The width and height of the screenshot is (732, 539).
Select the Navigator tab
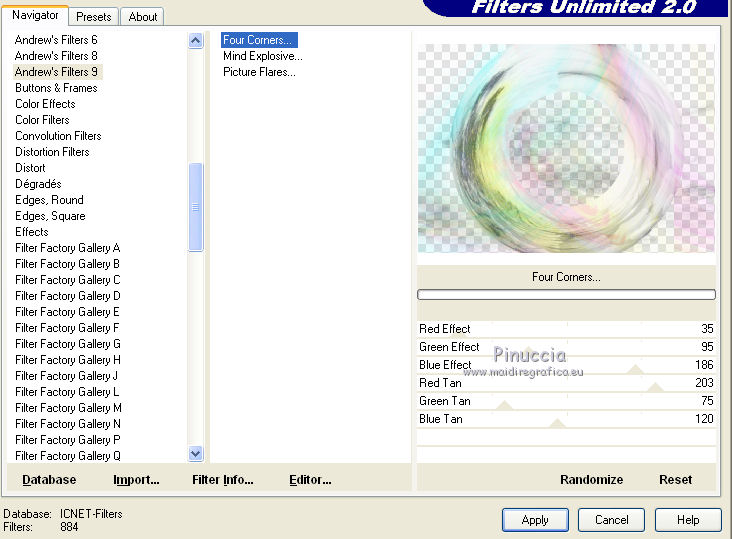point(35,15)
